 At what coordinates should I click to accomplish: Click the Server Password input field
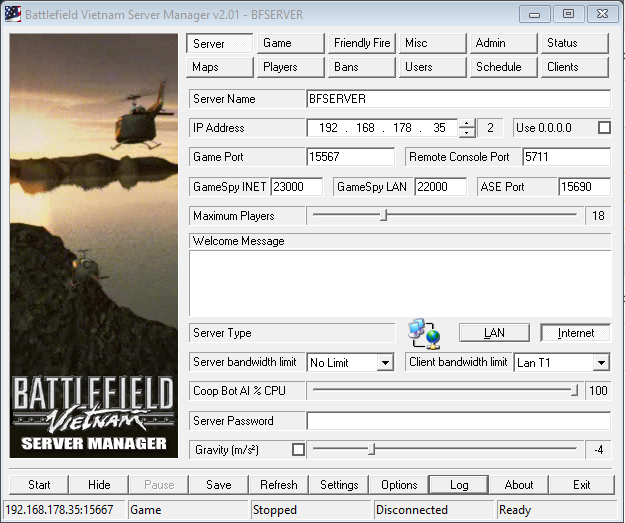[458, 421]
